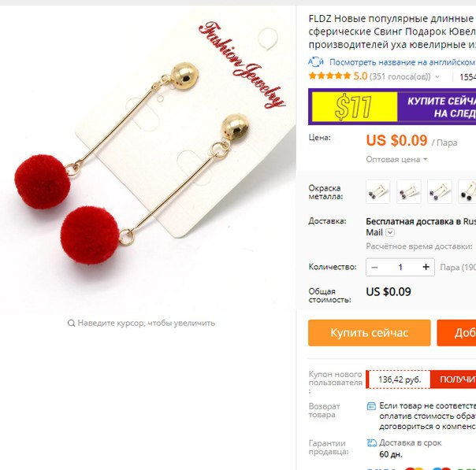
Task: Click the translate icon beside English title link
Action: (316, 62)
